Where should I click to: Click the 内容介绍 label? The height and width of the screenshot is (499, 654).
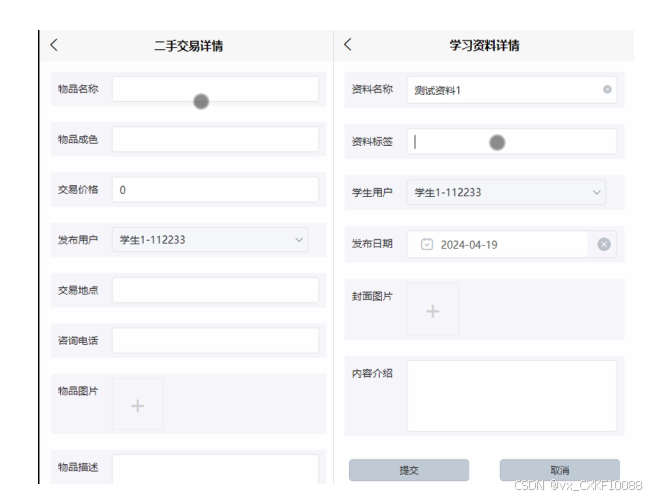point(372,373)
